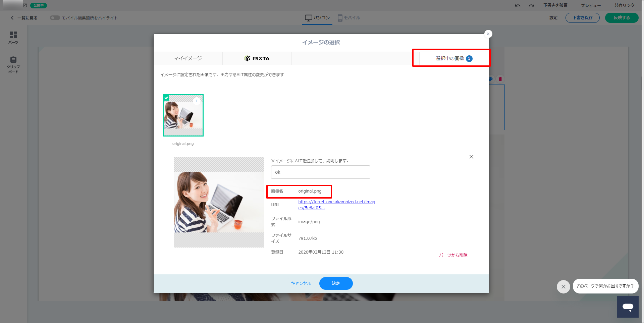644x323 pixels.
Task: Click the green 反映する button
Action: pyautogui.click(x=622, y=18)
